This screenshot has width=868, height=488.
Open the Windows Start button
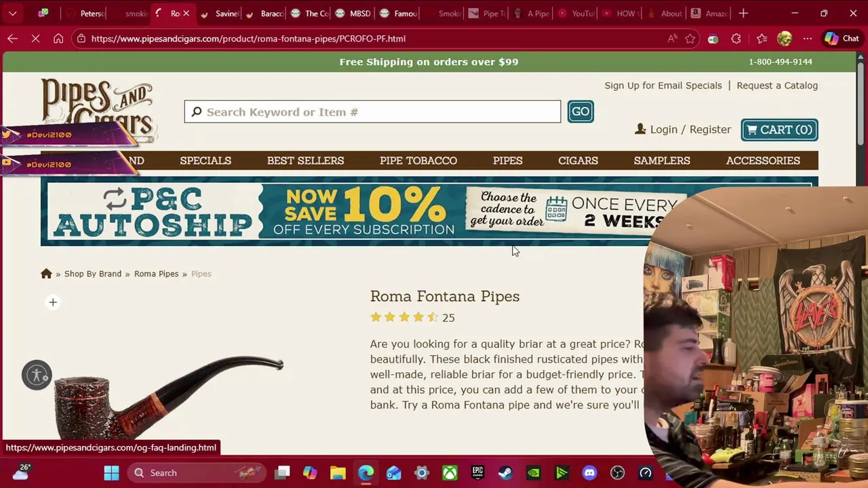[111, 472]
